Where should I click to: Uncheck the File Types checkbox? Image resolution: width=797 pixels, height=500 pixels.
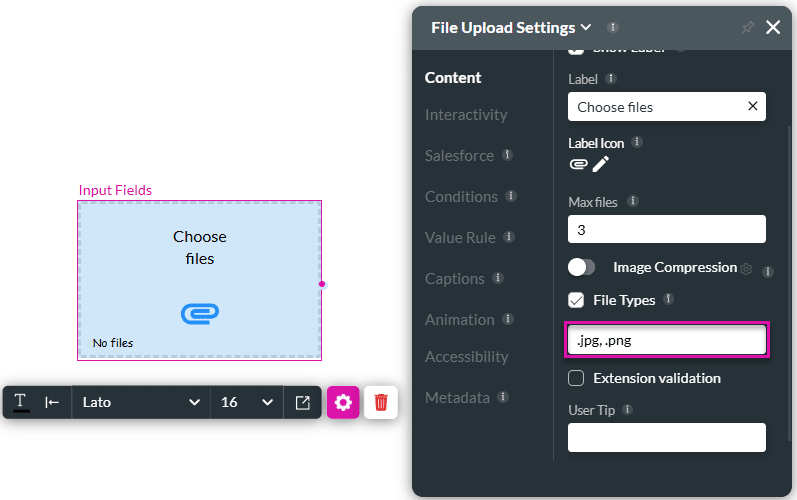pyautogui.click(x=576, y=300)
